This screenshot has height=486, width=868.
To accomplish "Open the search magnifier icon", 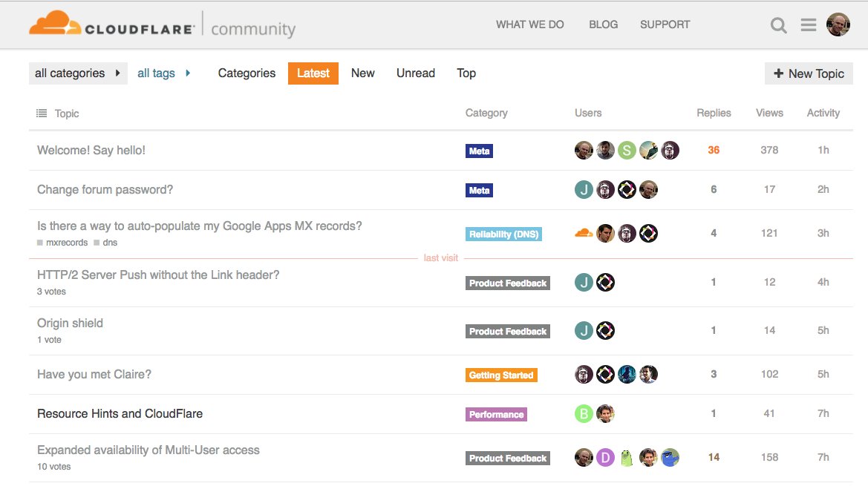I will point(778,25).
